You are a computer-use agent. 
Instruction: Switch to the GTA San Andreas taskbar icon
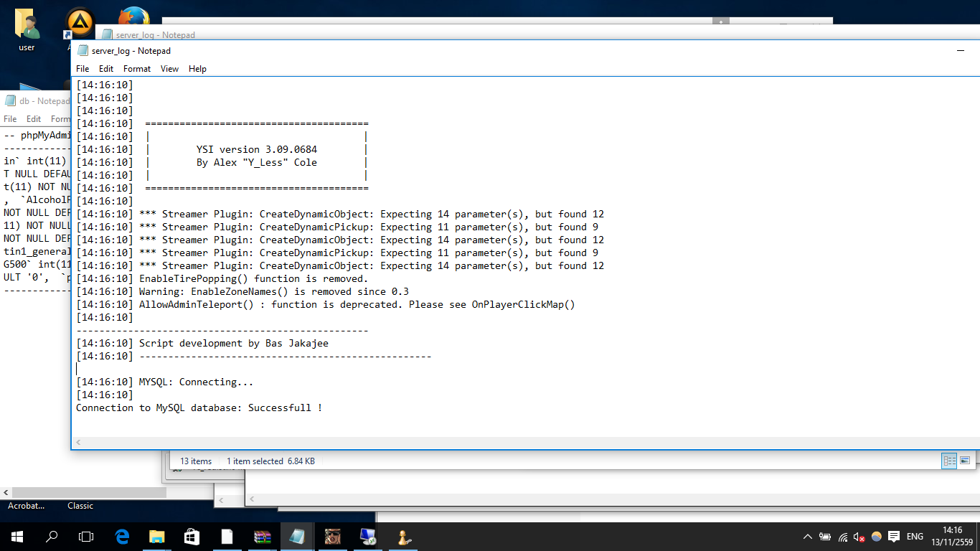pyautogui.click(x=331, y=536)
